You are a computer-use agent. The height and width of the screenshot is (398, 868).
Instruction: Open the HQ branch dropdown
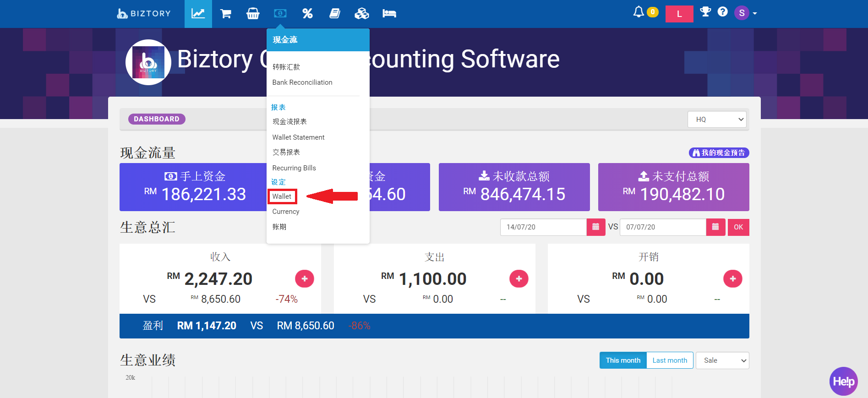pos(717,120)
